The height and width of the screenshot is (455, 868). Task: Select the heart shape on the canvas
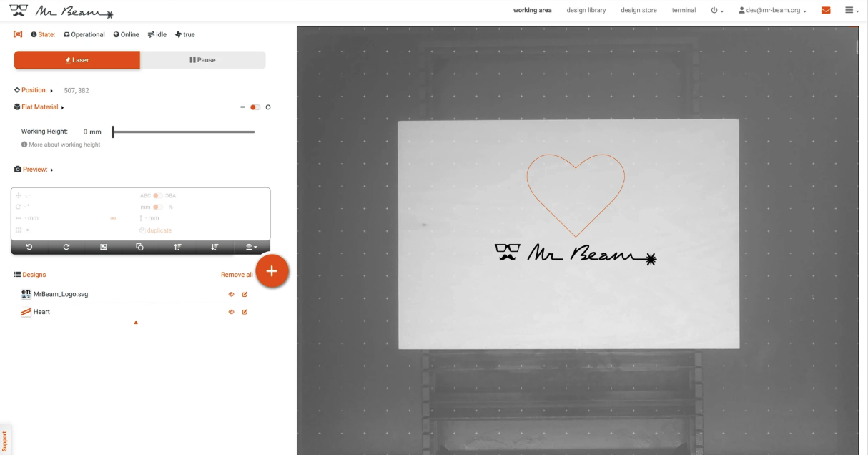[576, 195]
